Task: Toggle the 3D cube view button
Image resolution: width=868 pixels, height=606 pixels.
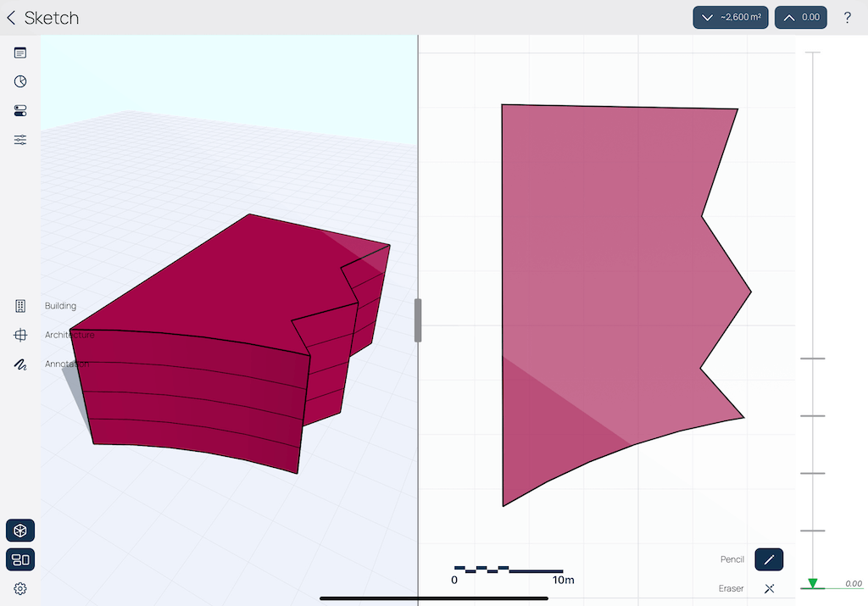Action: pos(20,531)
